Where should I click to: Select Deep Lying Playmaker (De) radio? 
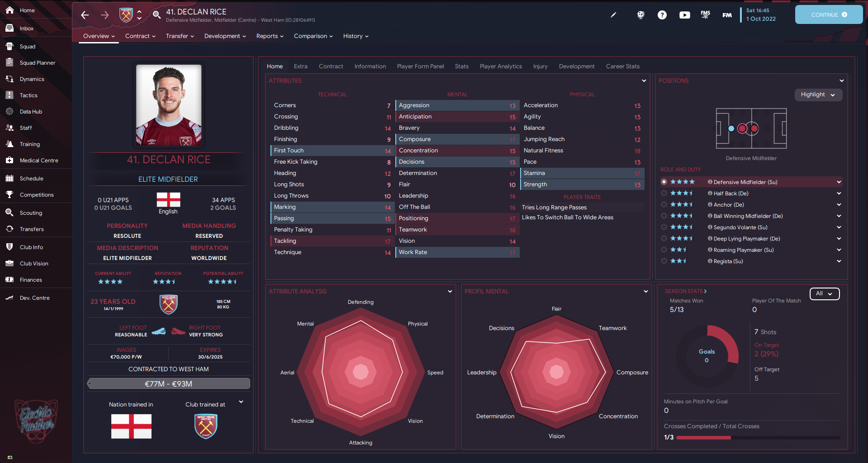(x=664, y=238)
